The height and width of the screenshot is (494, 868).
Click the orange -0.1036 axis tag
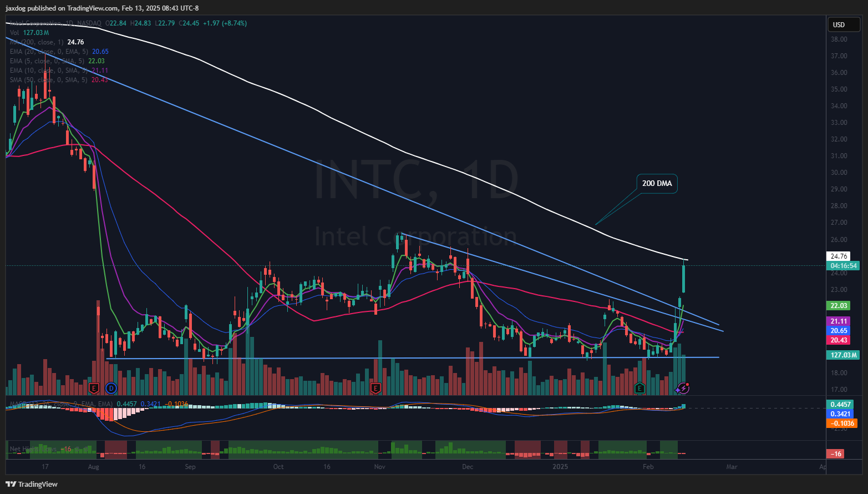[842, 424]
